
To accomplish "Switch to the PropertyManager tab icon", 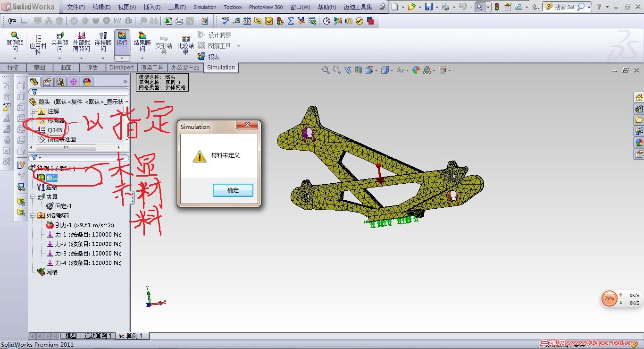I will pos(47,82).
